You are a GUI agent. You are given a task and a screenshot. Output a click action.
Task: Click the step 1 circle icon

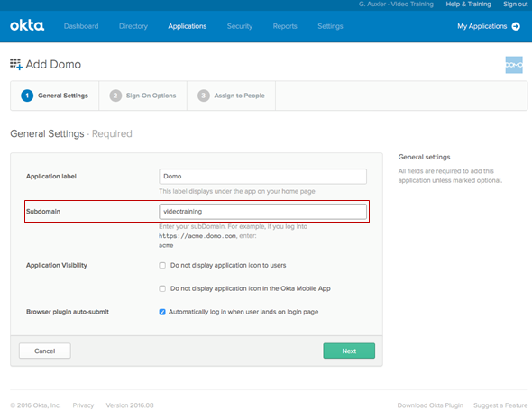click(27, 96)
